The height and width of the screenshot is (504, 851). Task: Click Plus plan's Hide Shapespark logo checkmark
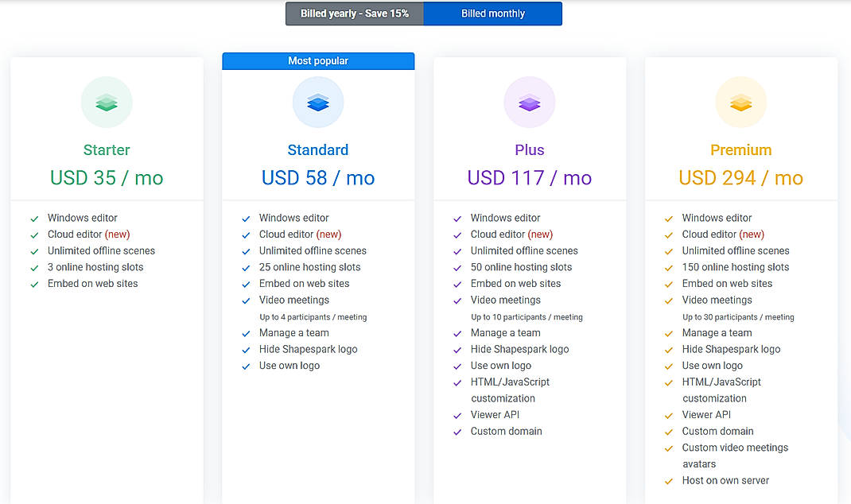457,350
